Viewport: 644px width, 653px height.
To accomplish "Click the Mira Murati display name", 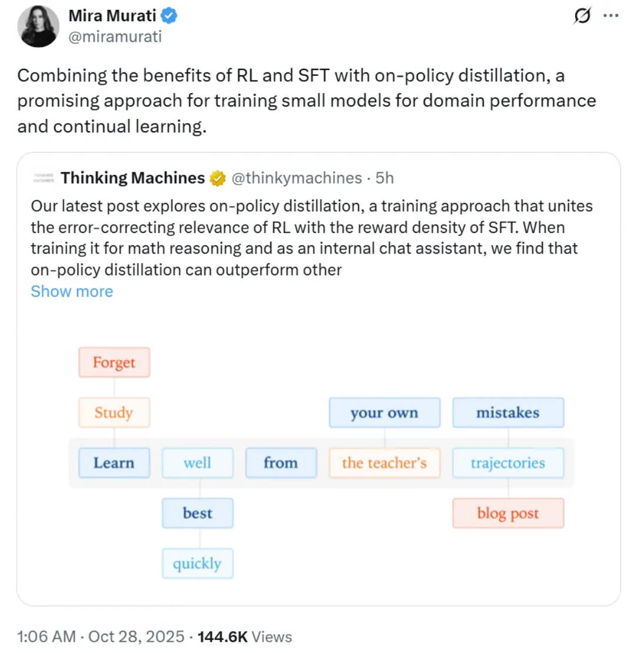I will 112,16.
